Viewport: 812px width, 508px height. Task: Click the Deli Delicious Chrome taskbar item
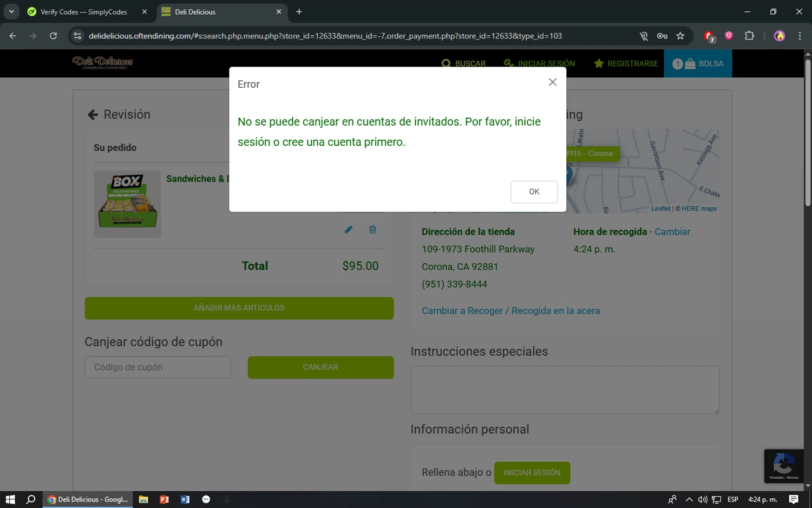88,499
